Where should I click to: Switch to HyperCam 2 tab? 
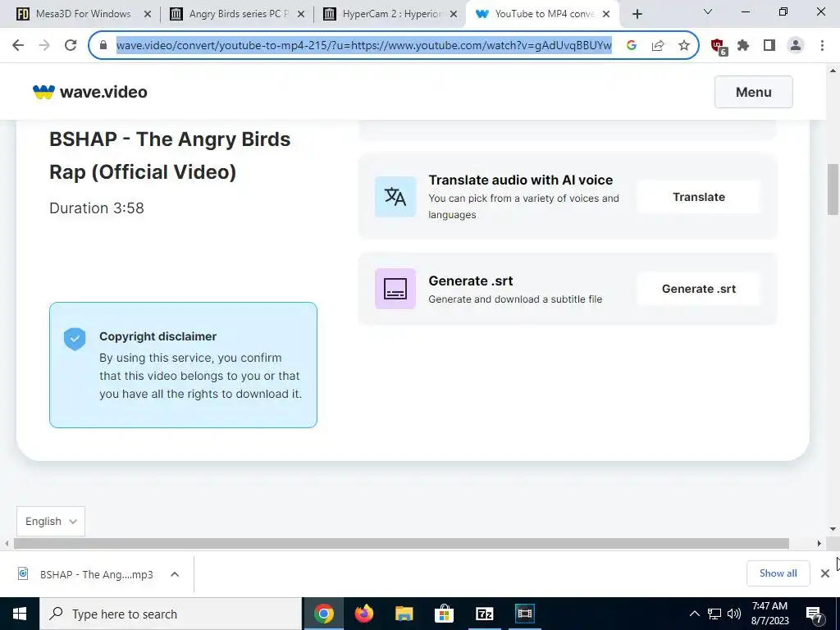click(x=391, y=14)
